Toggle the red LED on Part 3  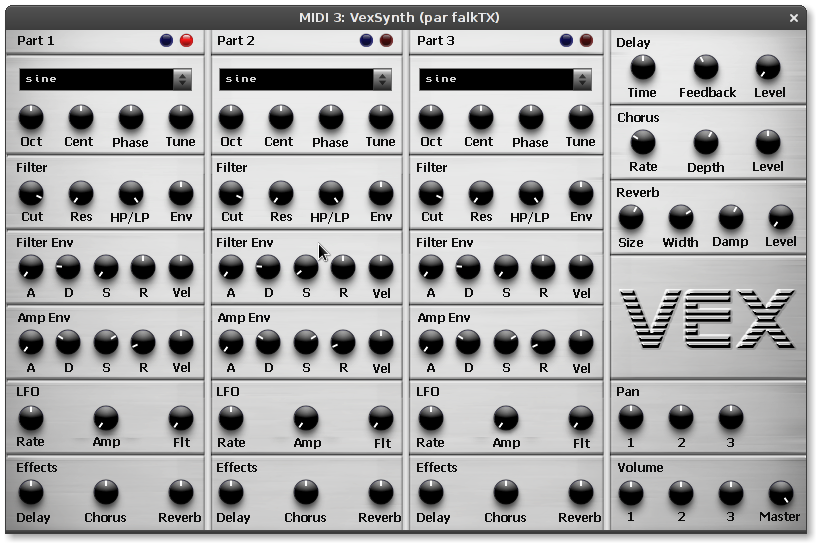[x=586, y=41]
